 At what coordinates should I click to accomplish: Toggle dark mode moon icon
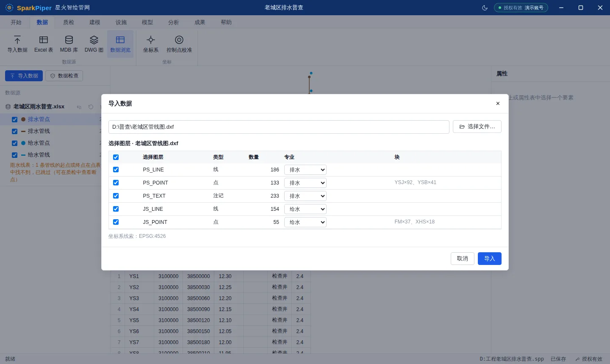485,8
